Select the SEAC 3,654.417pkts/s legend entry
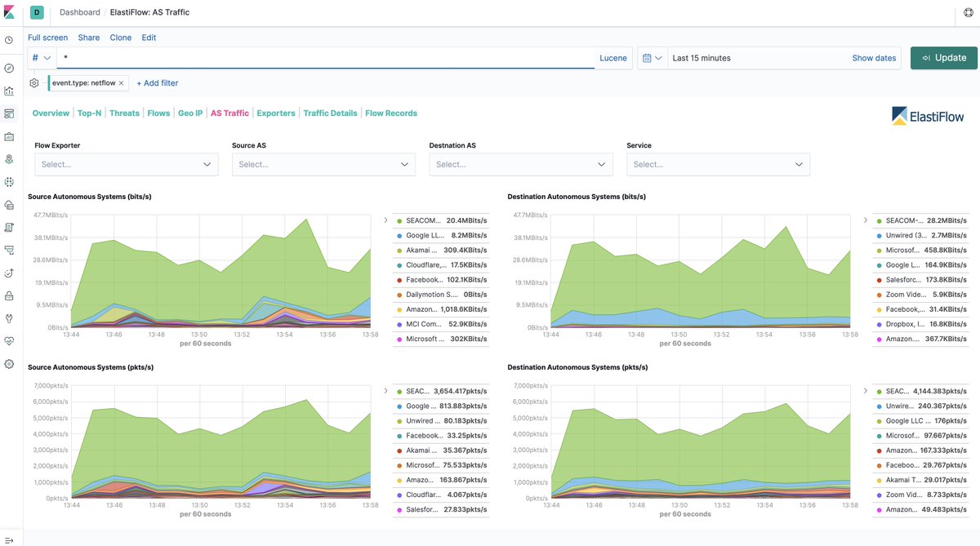Viewport: 980px width, 546px height. pyautogui.click(x=441, y=391)
